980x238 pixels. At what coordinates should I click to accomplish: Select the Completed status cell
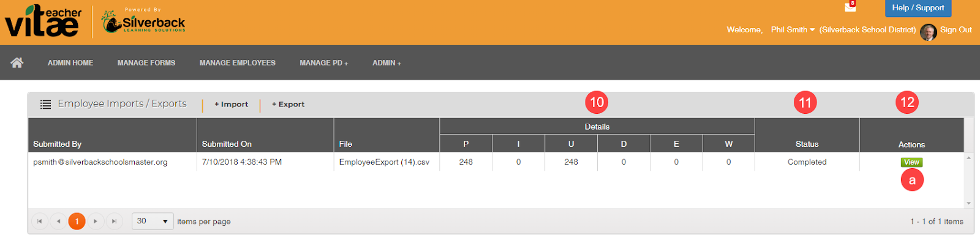(x=807, y=162)
